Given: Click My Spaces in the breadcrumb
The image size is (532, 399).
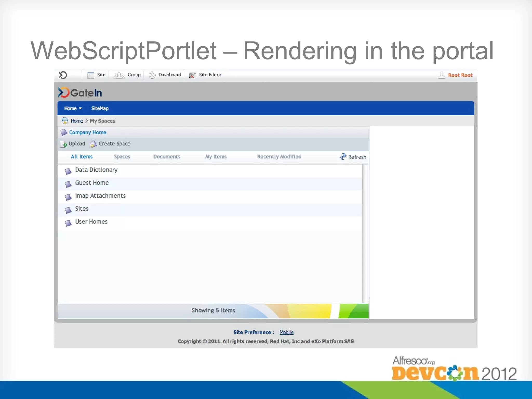Looking at the screenshot, I should [102, 121].
